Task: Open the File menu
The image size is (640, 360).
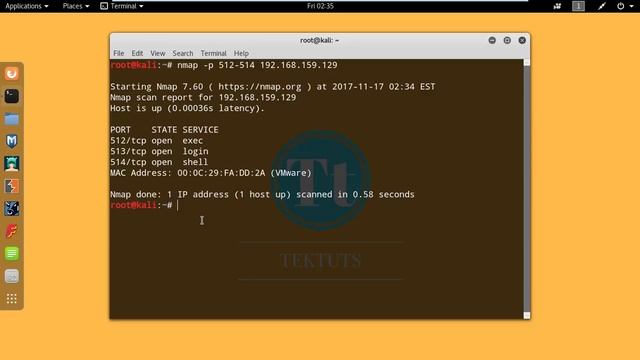Action: point(119,53)
